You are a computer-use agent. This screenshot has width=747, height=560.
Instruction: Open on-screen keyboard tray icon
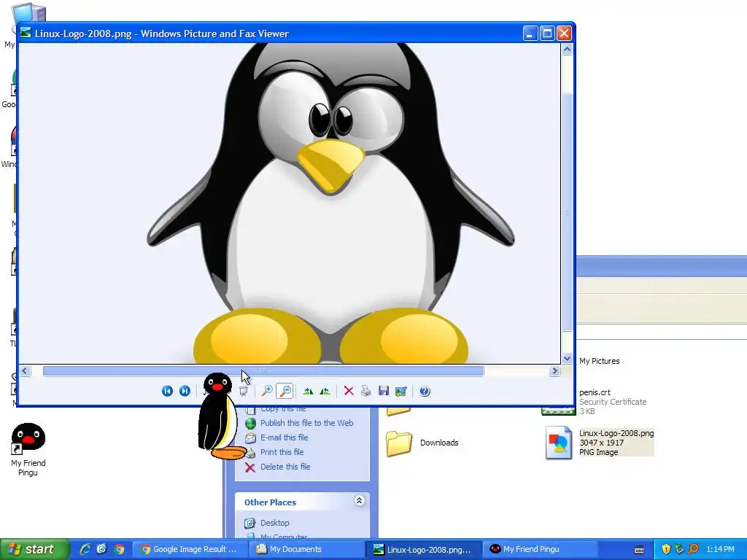coord(639,550)
